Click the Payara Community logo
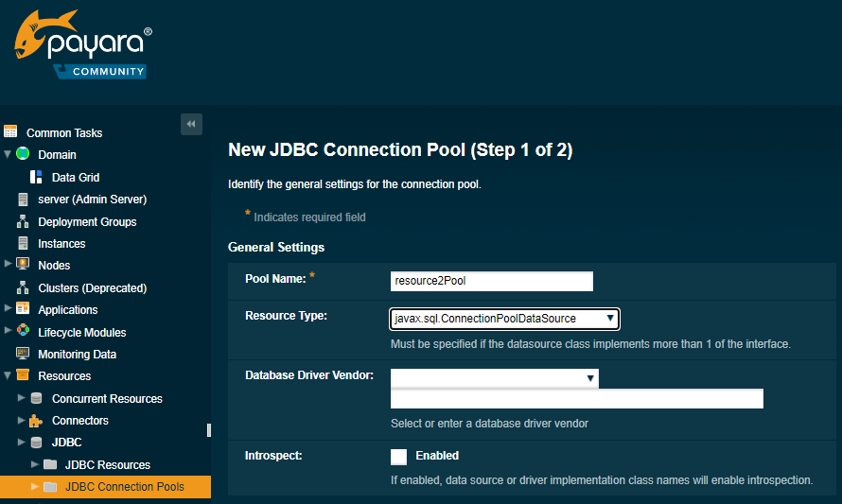 point(81,45)
